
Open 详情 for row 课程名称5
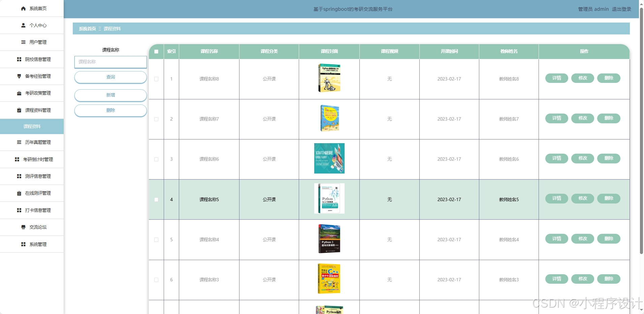coord(557,198)
